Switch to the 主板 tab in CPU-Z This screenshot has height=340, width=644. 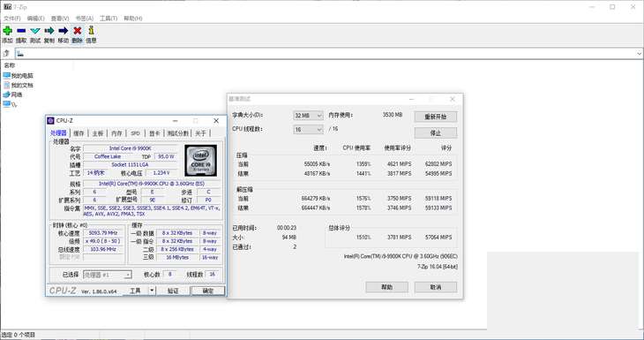pos(98,133)
